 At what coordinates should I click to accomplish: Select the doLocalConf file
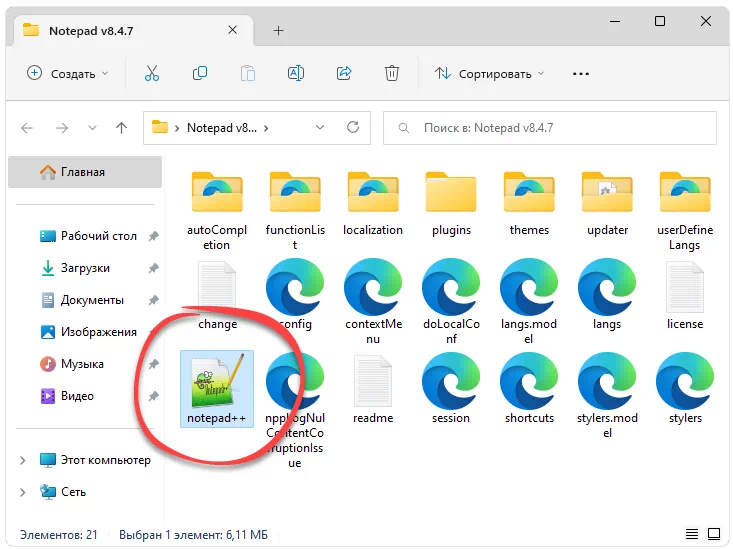click(x=451, y=302)
